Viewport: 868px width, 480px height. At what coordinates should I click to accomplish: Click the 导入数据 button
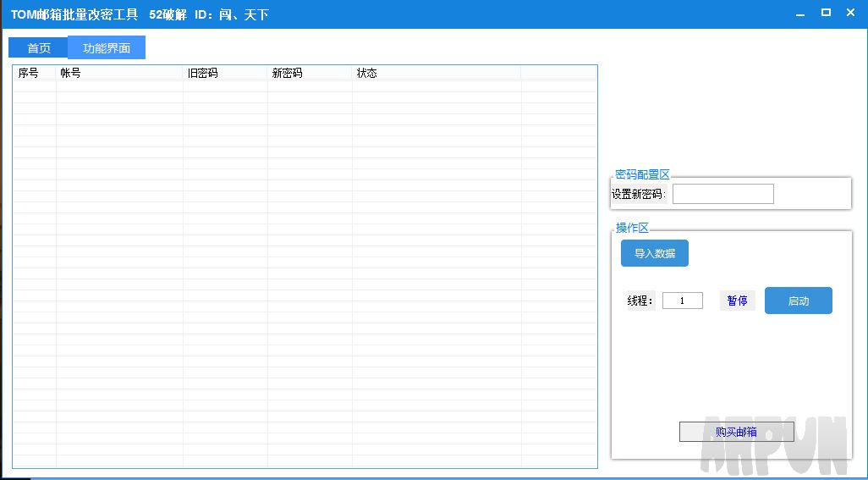point(654,253)
